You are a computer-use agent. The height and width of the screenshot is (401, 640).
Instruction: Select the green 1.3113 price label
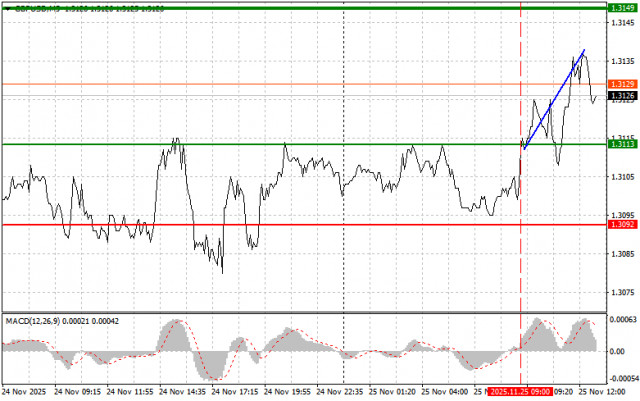[622, 144]
